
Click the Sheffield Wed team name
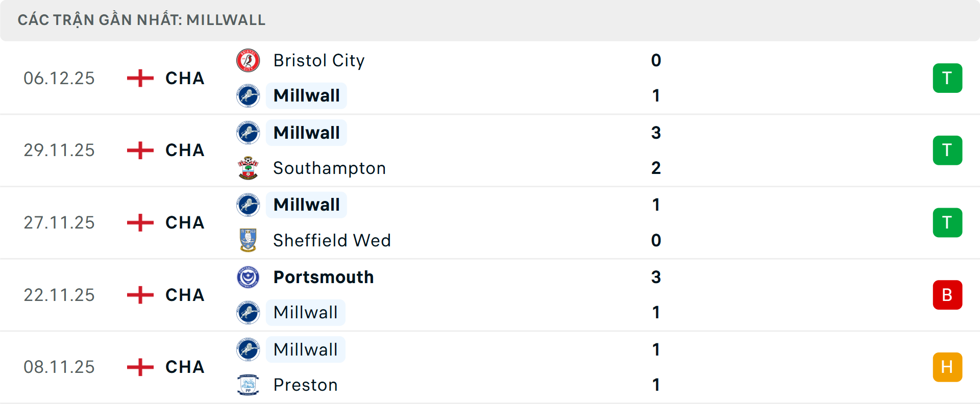pyautogui.click(x=332, y=240)
